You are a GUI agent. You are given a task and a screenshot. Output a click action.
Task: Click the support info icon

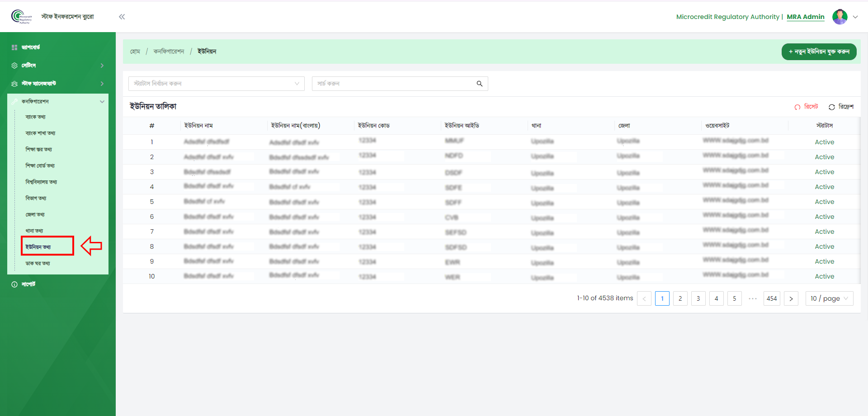click(14, 284)
